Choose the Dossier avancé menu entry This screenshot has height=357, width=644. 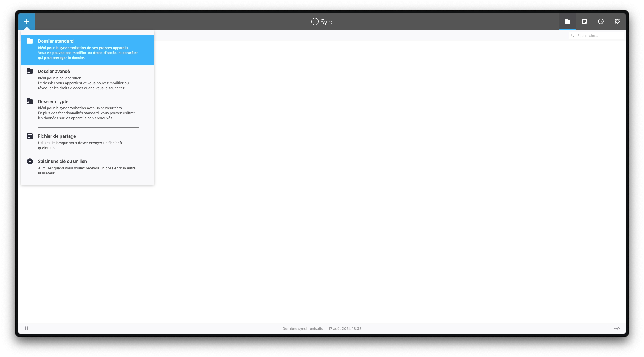[x=88, y=80]
